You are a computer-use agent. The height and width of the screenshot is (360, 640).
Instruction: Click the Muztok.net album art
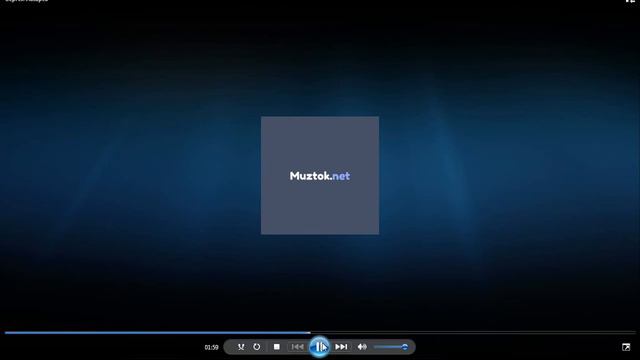(x=320, y=176)
